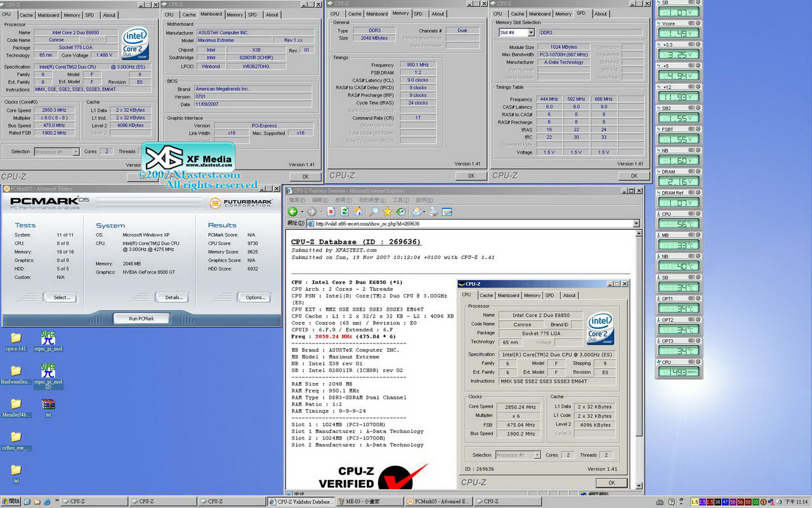This screenshot has width=812, height=508.
Task: Close the MB temperature monitor panel
Action: 698,235
